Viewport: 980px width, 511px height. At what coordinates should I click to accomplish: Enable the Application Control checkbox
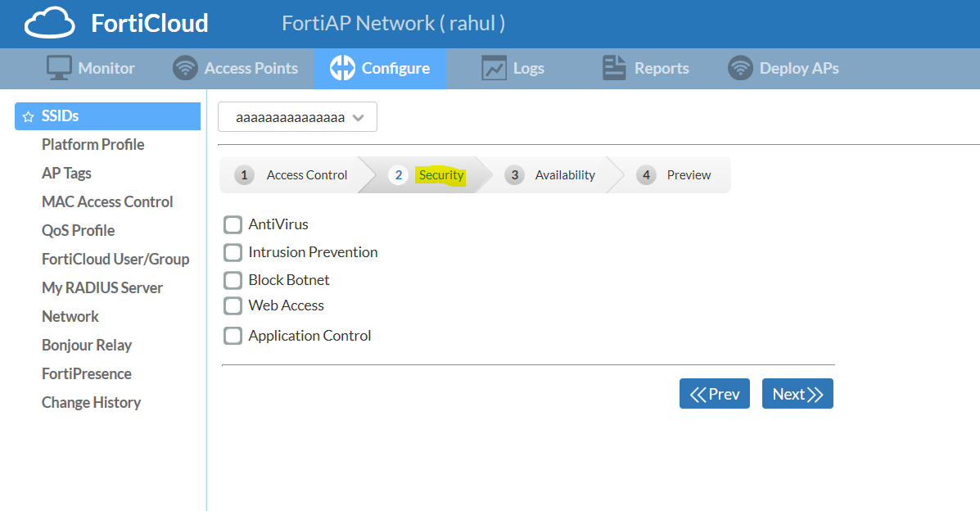[x=233, y=336]
